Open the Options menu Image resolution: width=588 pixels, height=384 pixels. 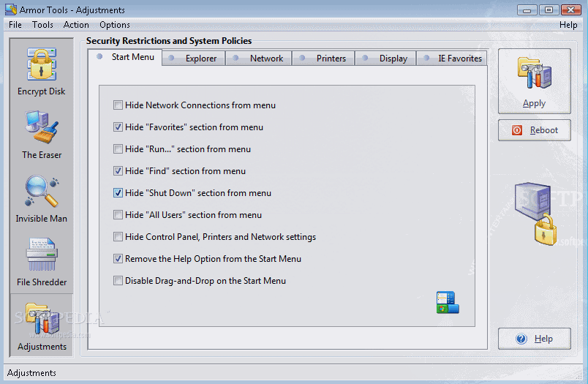pyautogui.click(x=115, y=25)
